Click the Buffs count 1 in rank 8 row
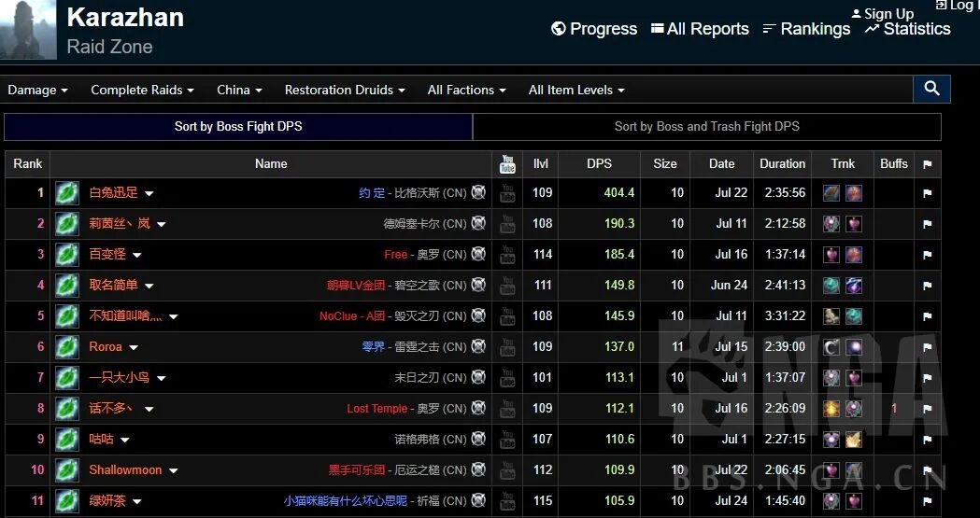The image size is (980, 518). (894, 408)
